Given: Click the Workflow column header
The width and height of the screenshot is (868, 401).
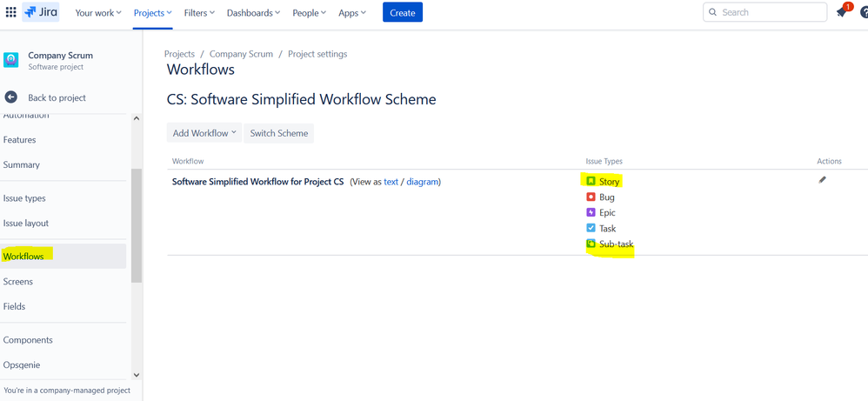Looking at the screenshot, I should tap(188, 161).
